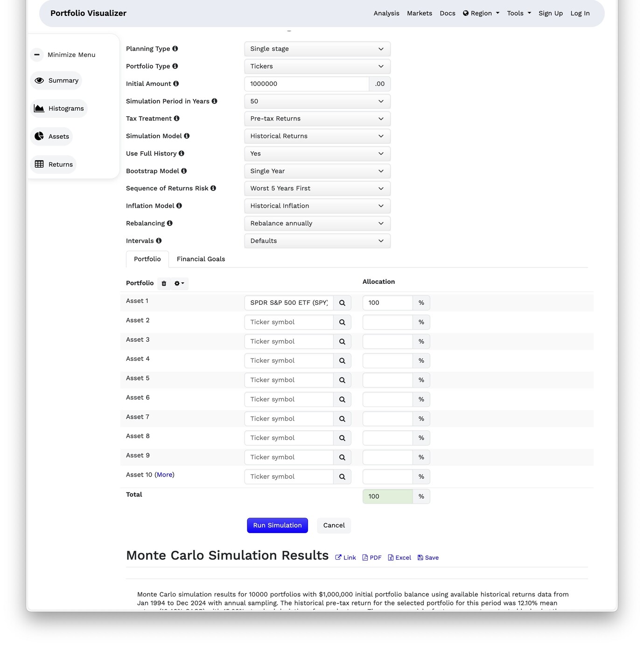Open the Planning Type dropdown
The width and height of the screenshot is (644, 646).
pyautogui.click(x=317, y=49)
